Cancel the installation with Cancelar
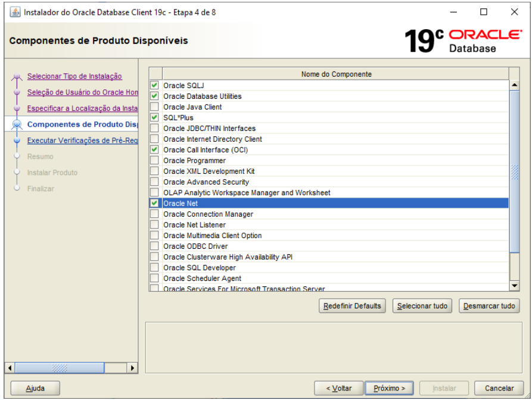Screen dimensions: 532x400 click(499, 388)
